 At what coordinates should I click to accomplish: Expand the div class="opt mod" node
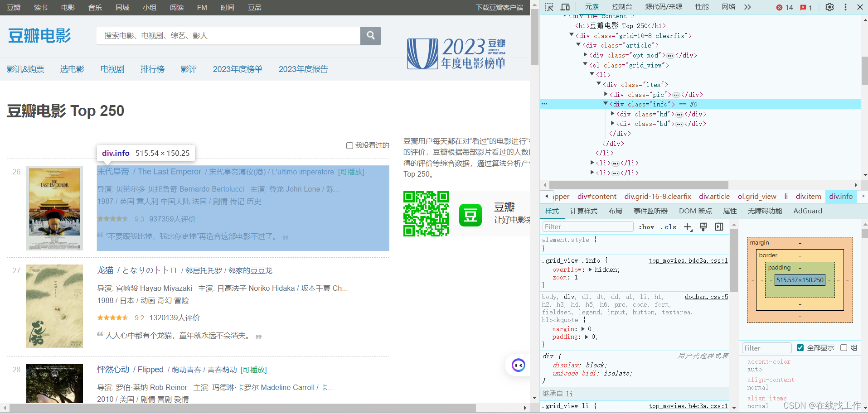[x=586, y=55]
